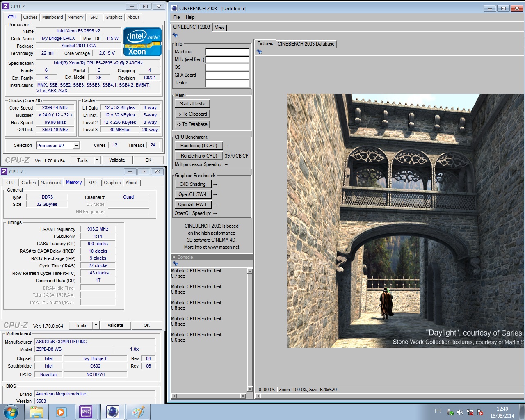Select the Pictures tab
This screenshot has height=420, width=525.
(265, 43)
